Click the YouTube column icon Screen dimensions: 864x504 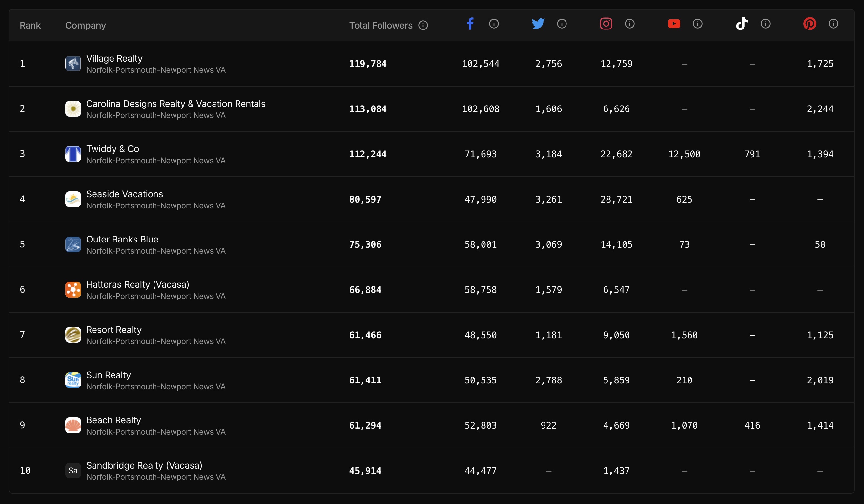[x=674, y=24]
